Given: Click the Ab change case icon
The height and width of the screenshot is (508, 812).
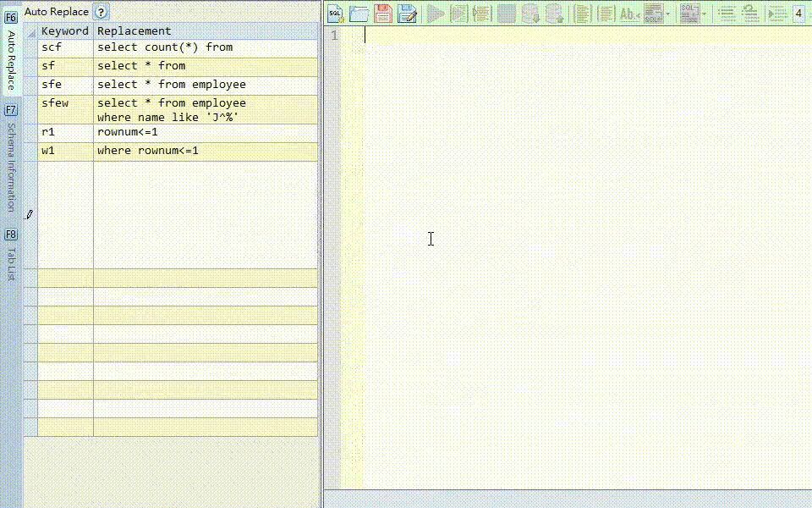Looking at the screenshot, I should click(x=629, y=14).
